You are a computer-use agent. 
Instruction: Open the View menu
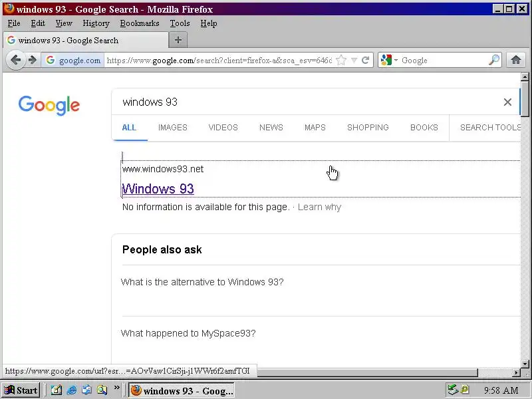point(64,23)
